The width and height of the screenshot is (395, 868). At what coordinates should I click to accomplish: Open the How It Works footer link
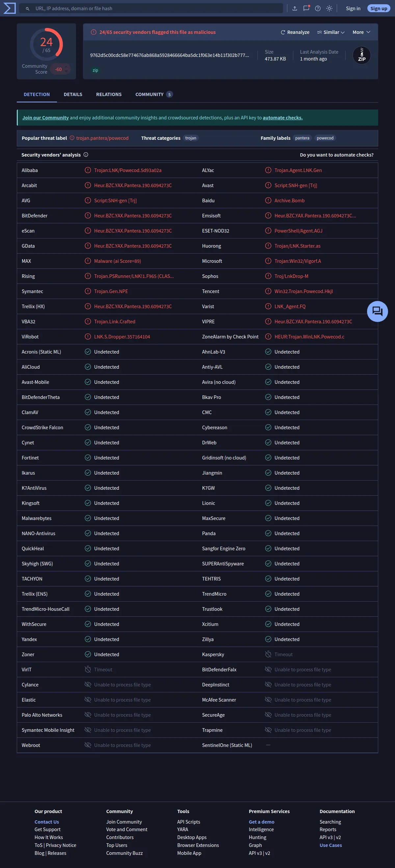(x=49, y=837)
